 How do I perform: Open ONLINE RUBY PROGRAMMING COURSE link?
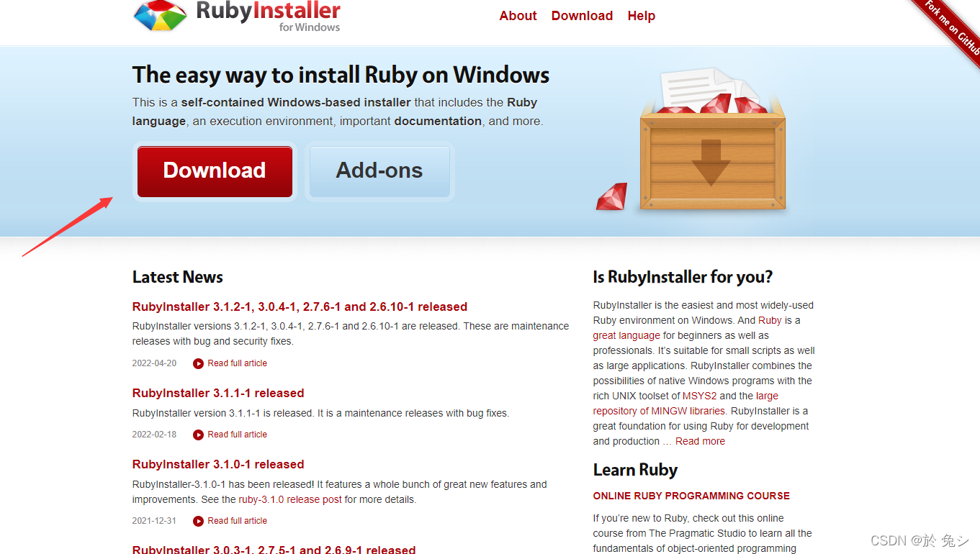tap(691, 496)
